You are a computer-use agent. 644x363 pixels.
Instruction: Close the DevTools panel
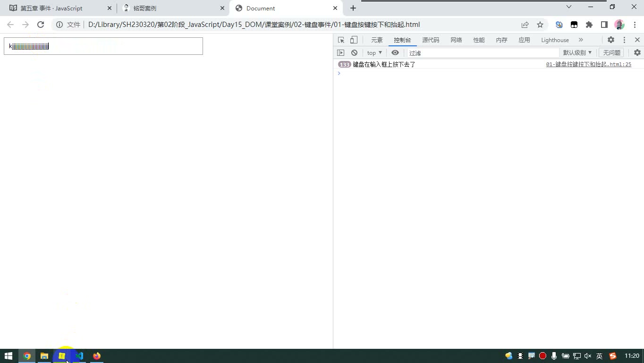pyautogui.click(x=637, y=40)
